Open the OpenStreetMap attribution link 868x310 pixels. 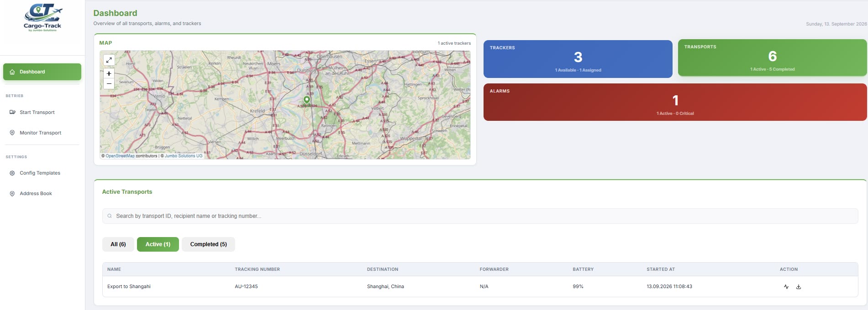120,156
